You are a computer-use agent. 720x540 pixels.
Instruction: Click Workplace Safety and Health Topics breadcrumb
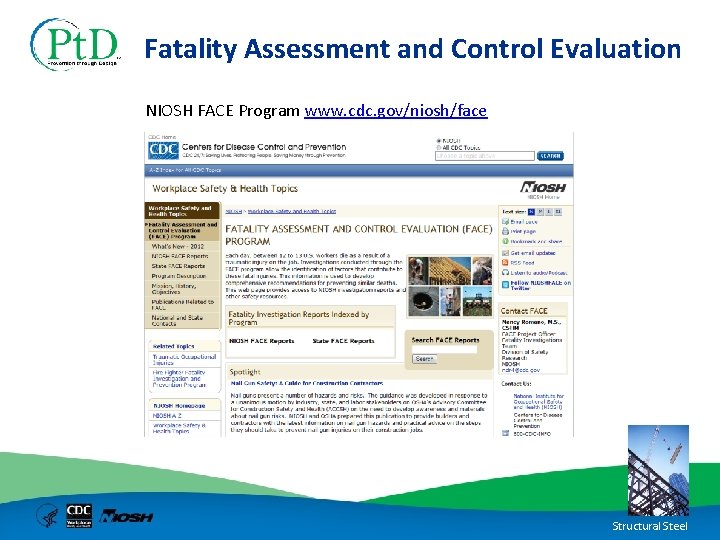click(292, 211)
